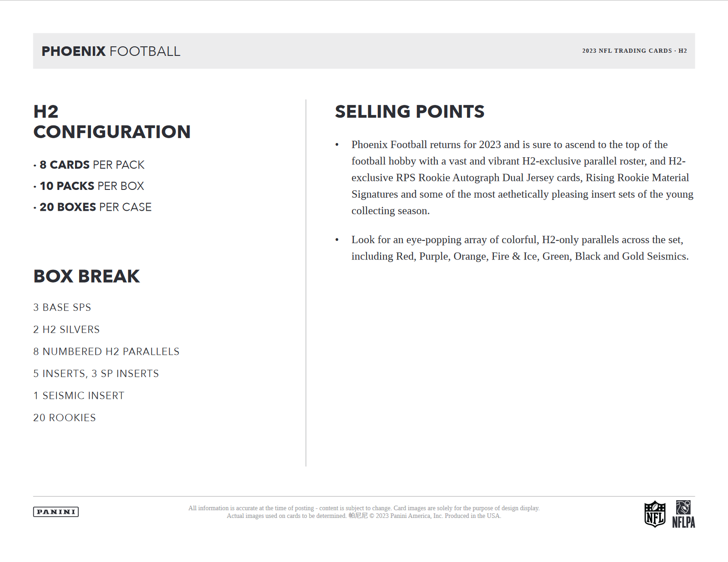
Task: Select the 2023 NFL TRADING CARDS · H2 label
Action: [634, 51]
